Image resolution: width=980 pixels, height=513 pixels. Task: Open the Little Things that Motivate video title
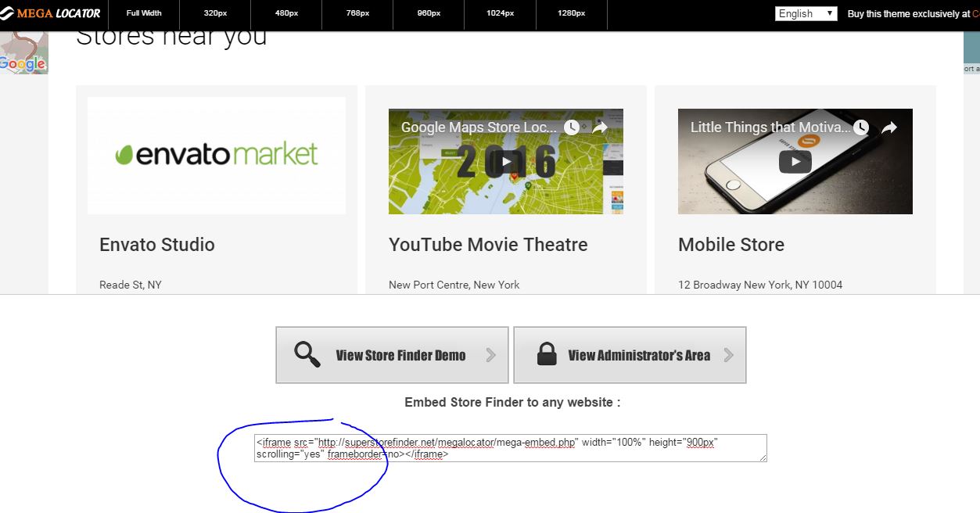(x=770, y=127)
